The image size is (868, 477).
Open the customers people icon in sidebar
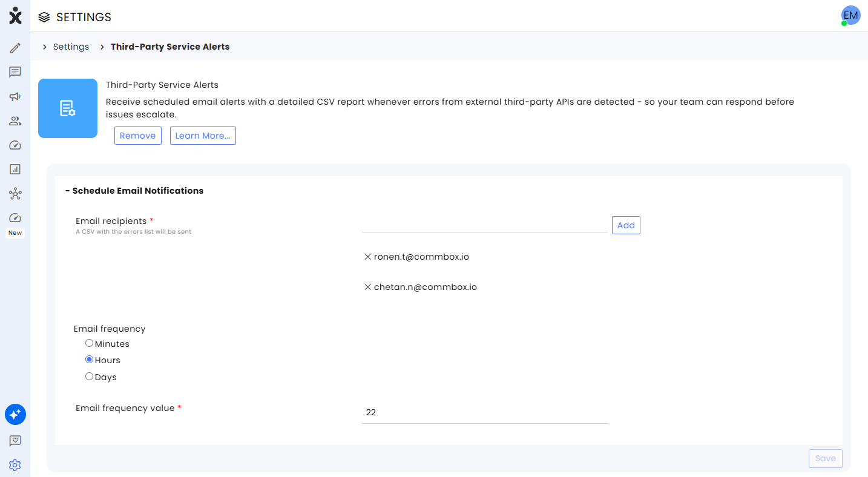15,121
